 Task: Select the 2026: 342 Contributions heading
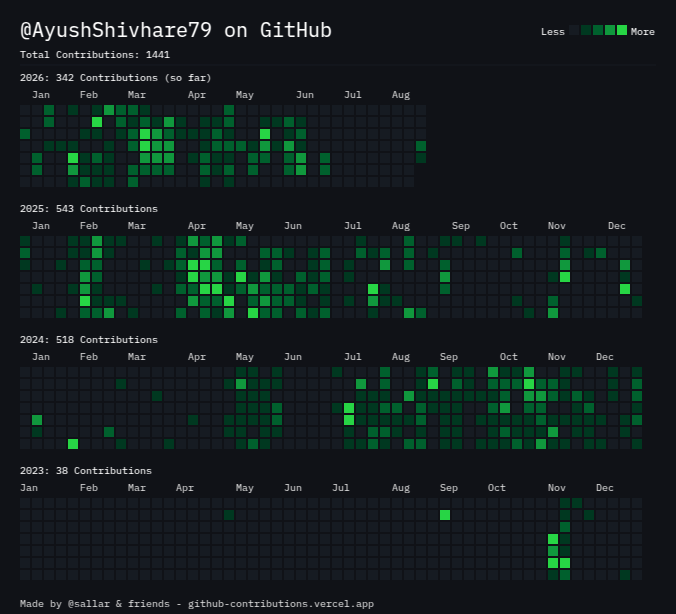pyautogui.click(x=116, y=78)
